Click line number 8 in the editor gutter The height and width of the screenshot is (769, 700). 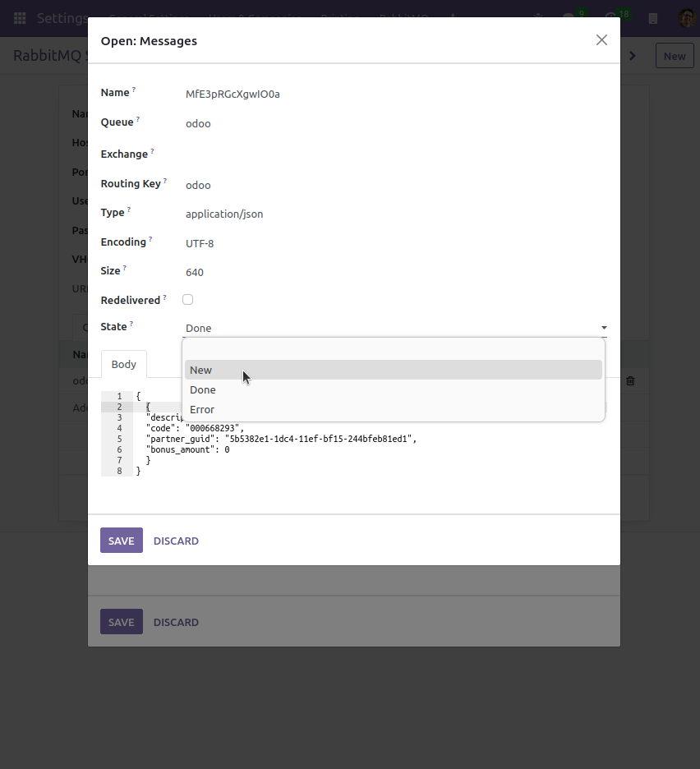coord(119,471)
